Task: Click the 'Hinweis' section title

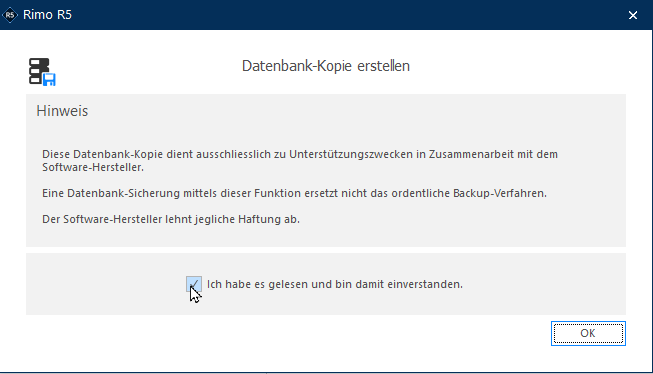Action: [x=62, y=111]
